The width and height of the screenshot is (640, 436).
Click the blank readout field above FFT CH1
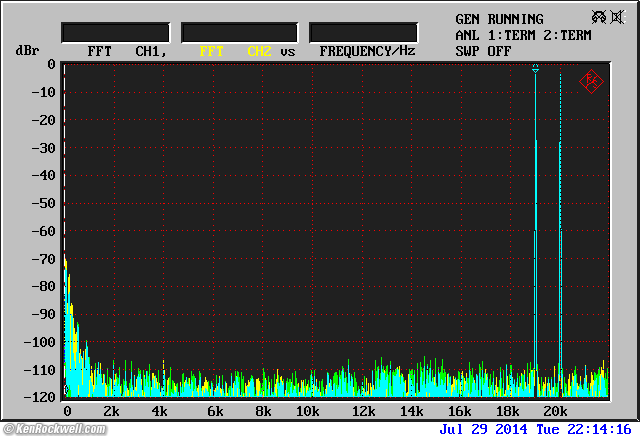[116, 33]
